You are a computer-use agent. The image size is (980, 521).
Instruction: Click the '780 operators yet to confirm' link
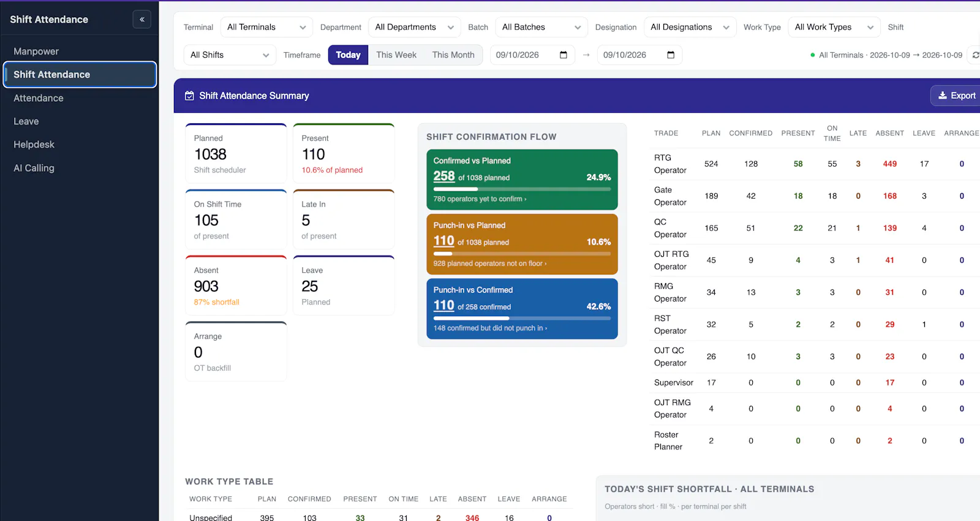click(480, 199)
